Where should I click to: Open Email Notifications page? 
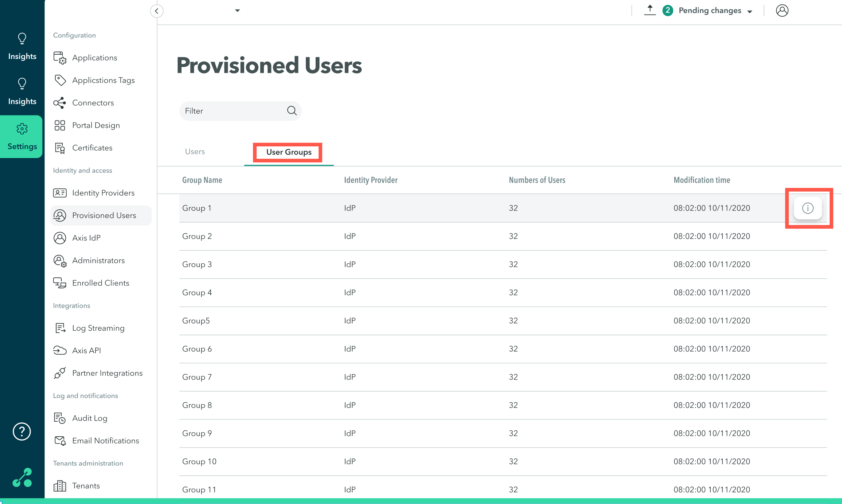(106, 441)
